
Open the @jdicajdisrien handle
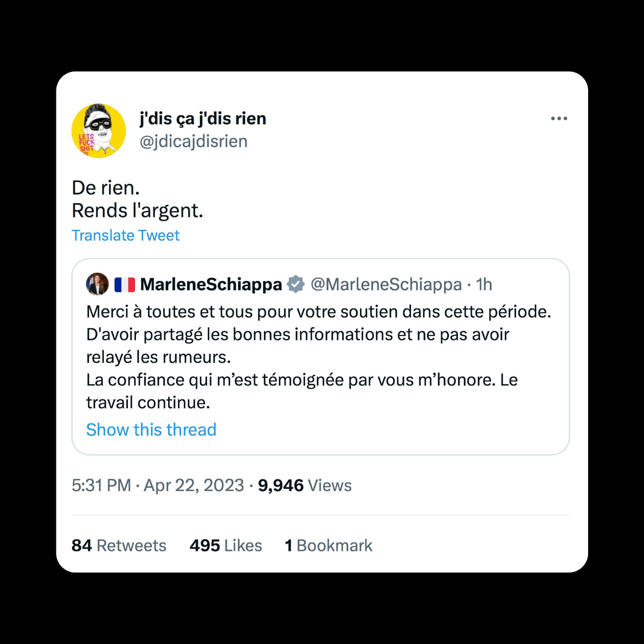194,141
